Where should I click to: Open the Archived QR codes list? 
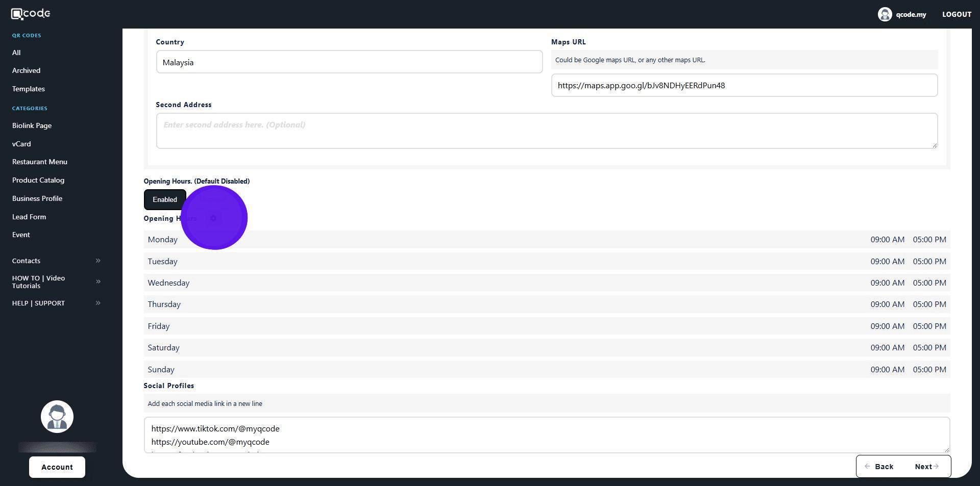coord(26,70)
